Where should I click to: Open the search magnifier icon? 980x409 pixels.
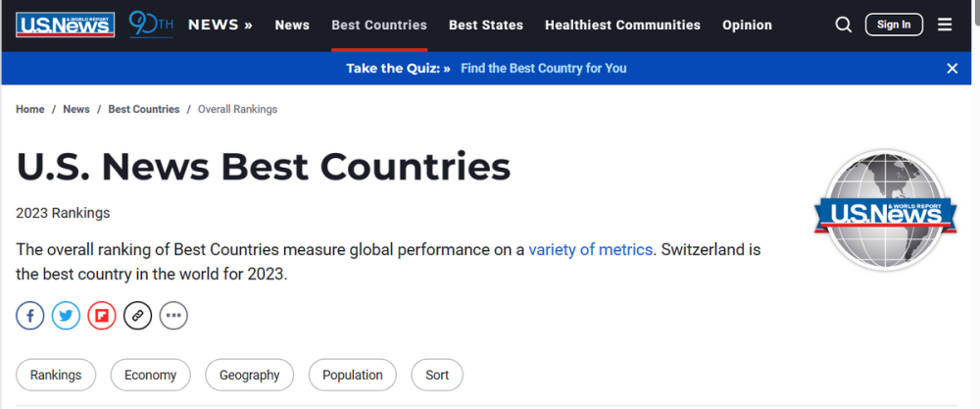pyautogui.click(x=844, y=26)
